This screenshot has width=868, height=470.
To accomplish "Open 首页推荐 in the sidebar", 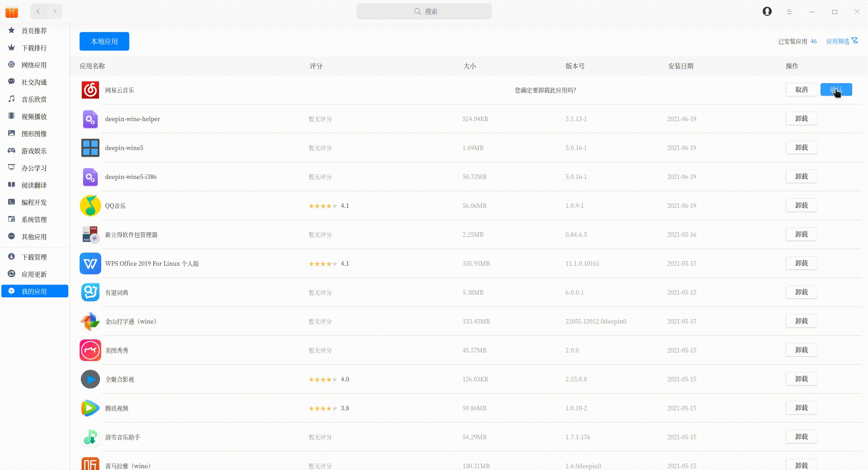I will pos(34,31).
